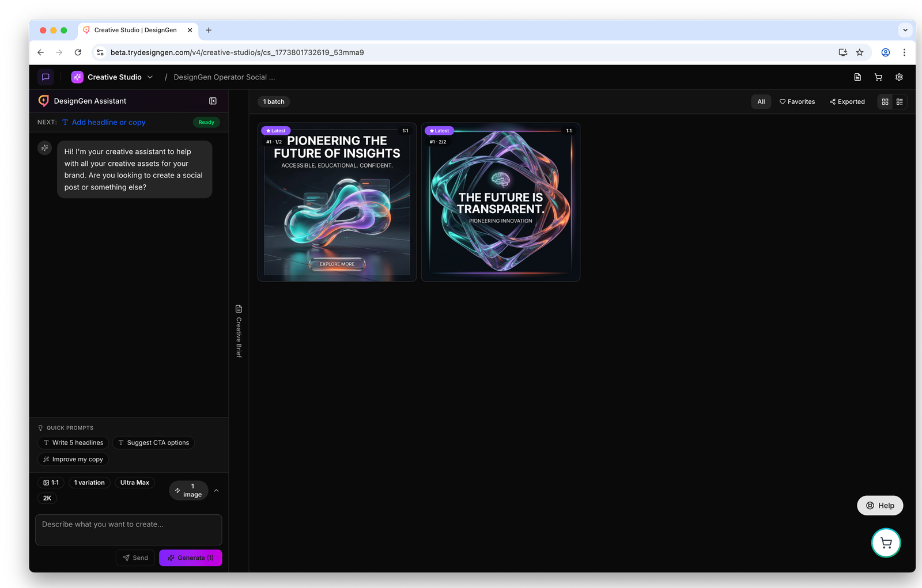Open the chat panel icon in header
This screenshot has height=588, width=922.
(46, 77)
